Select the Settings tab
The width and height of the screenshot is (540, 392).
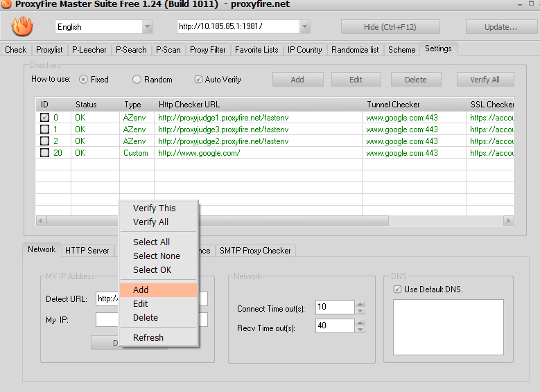[438, 48]
